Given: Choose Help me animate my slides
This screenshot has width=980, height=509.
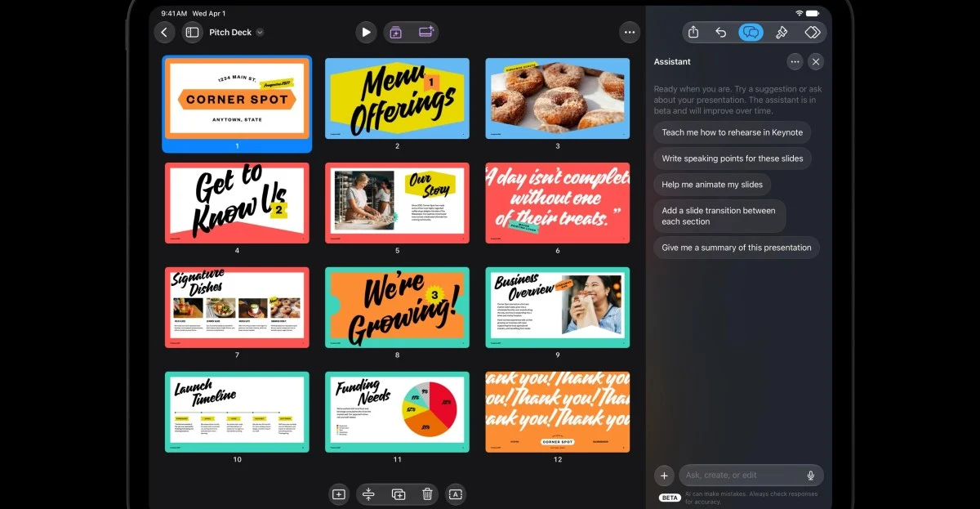Looking at the screenshot, I should (712, 185).
